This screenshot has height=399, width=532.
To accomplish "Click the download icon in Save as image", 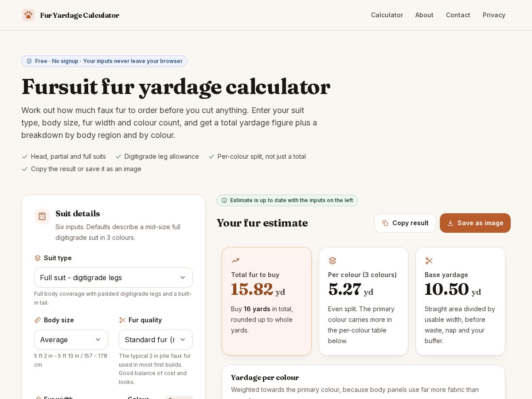I will click(x=450, y=223).
